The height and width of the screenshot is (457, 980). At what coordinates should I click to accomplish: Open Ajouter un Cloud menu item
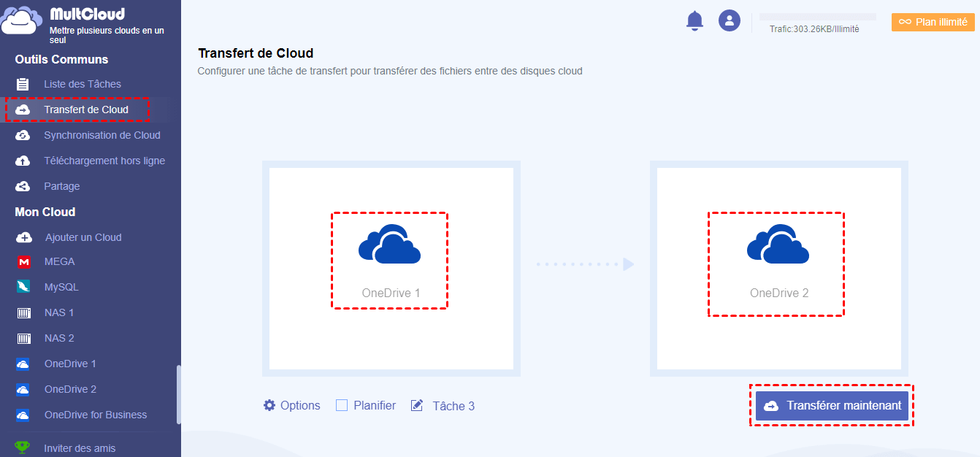click(83, 237)
